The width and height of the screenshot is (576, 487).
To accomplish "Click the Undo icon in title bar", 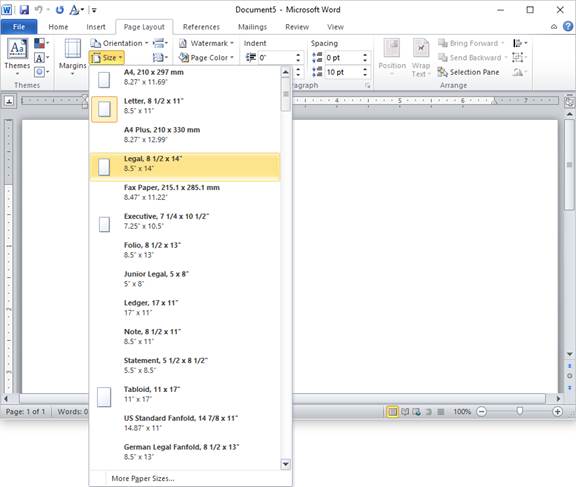I will [x=38, y=10].
